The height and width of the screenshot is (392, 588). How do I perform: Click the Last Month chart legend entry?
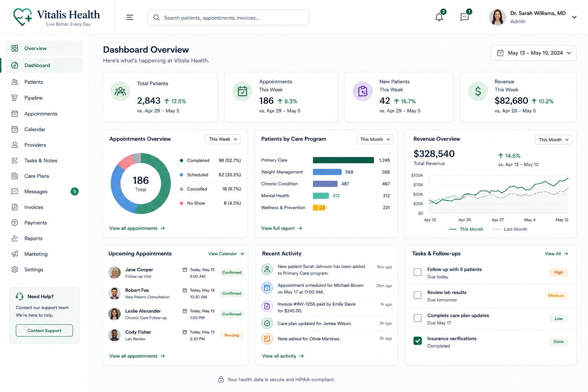[x=510, y=229]
